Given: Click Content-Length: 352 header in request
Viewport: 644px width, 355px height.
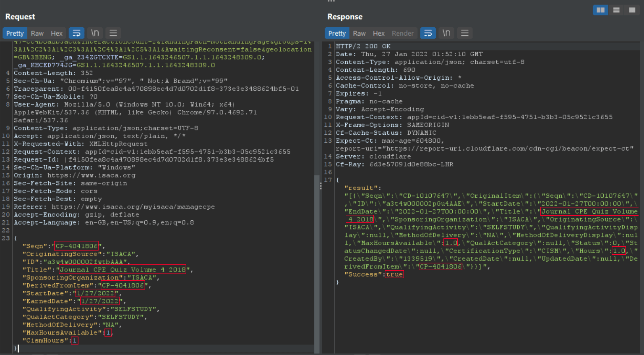Looking at the screenshot, I should [x=53, y=73].
